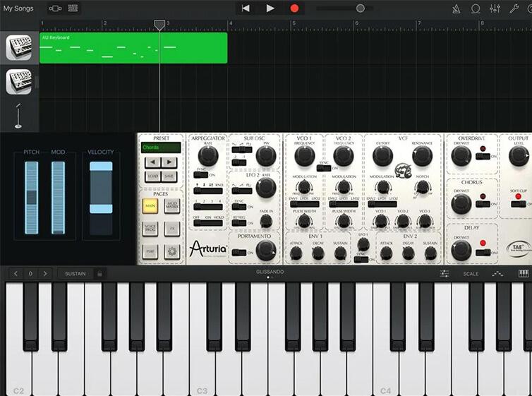The image size is (532, 396).
Task: Open keyboard controls settings icon
Action: coord(445,273)
